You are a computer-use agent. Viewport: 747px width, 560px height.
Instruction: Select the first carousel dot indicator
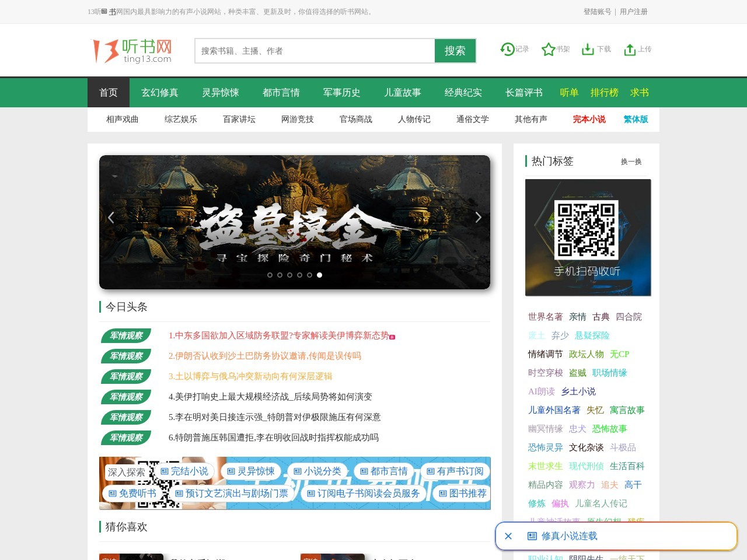point(270,275)
